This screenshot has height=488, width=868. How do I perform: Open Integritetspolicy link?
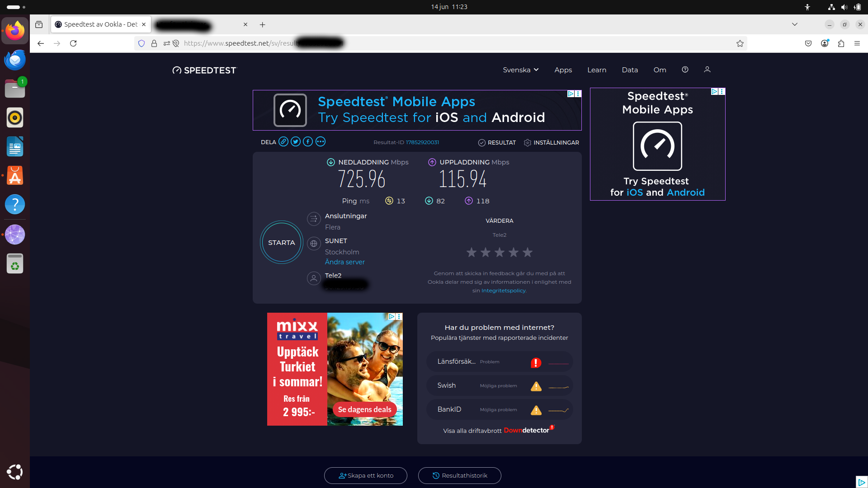point(504,291)
